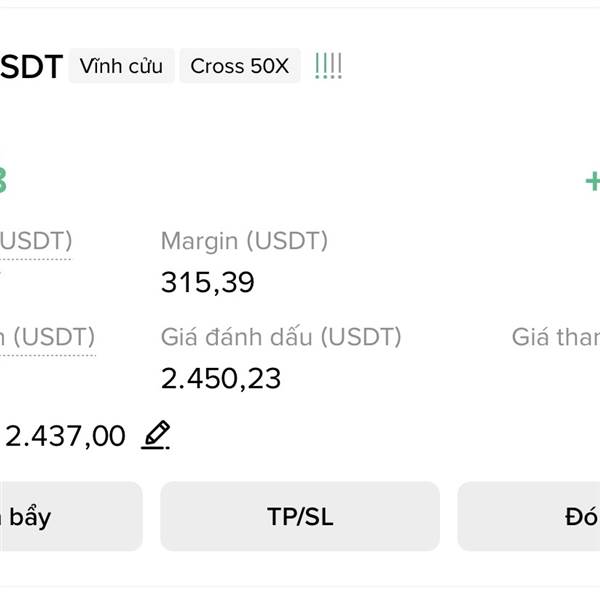Open the TP/SL settings button
This screenshot has height=600, width=600.
[300, 516]
